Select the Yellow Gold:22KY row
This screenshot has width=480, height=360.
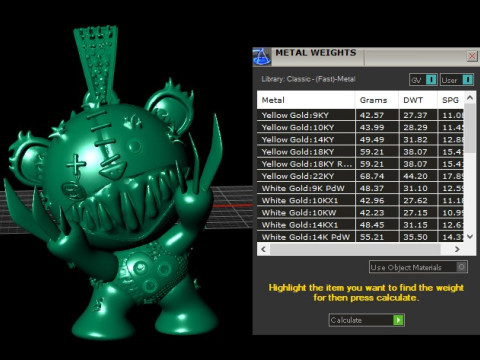[360, 176]
